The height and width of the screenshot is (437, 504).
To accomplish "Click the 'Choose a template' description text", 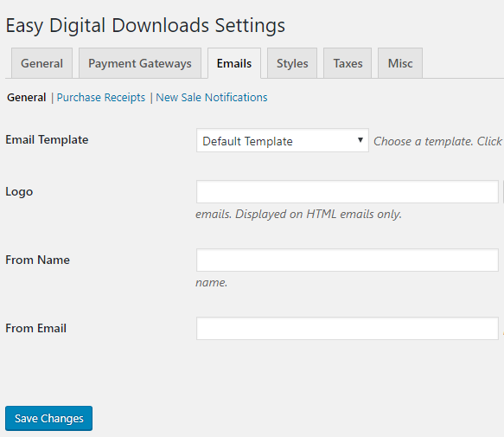I will (x=437, y=141).
